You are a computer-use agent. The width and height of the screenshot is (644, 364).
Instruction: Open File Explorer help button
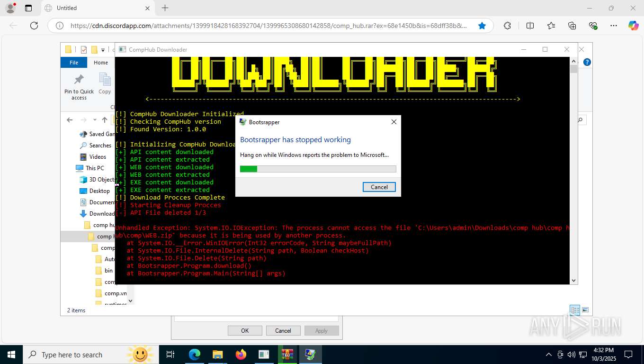(x=587, y=62)
